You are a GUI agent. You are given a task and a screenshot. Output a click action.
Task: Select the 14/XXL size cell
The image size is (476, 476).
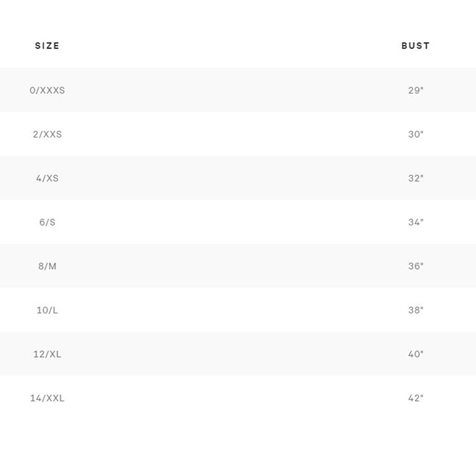click(47, 398)
